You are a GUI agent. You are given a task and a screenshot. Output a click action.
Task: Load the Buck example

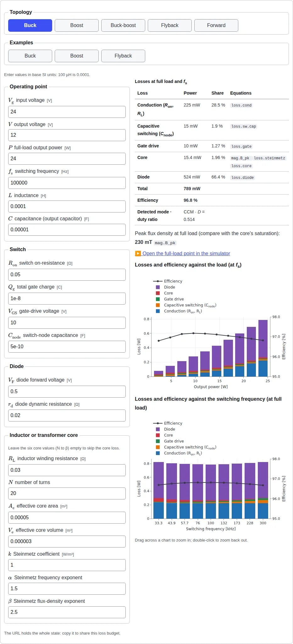pos(30,56)
